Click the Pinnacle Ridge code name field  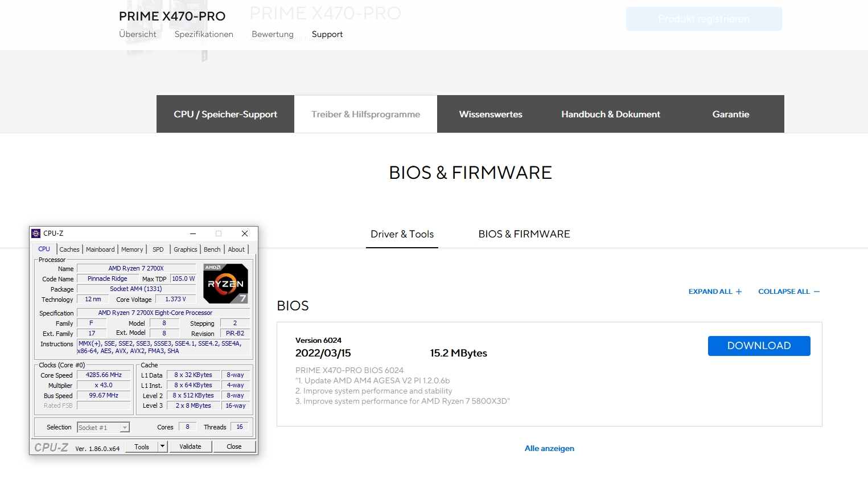pos(108,278)
